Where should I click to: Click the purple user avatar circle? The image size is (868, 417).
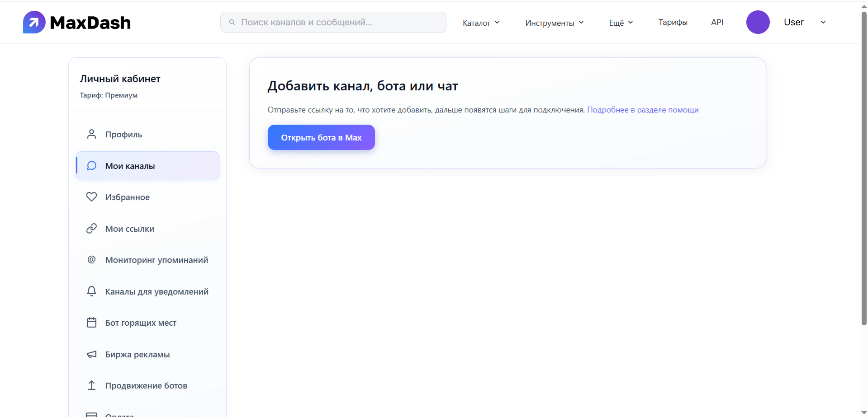[758, 22]
